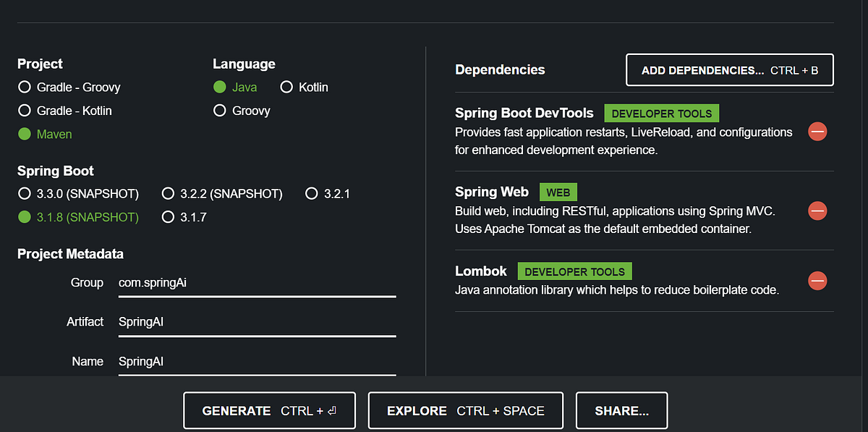Screen dimensions: 868x432
Task: Open the project preview via EXPLORE
Action: [x=466, y=410]
